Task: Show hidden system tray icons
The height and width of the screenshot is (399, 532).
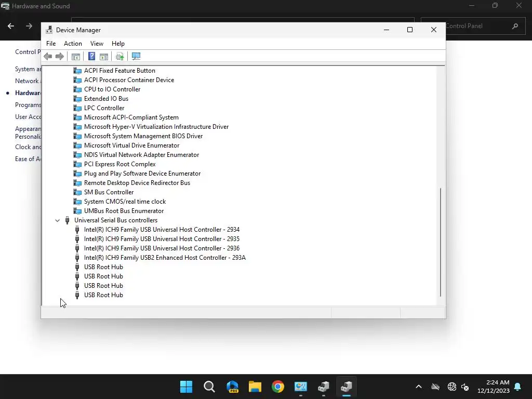Action: (419, 387)
